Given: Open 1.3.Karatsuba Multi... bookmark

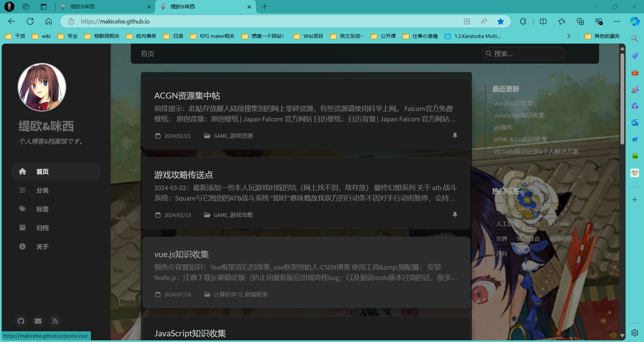Looking at the screenshot, I should click(472, 36).
